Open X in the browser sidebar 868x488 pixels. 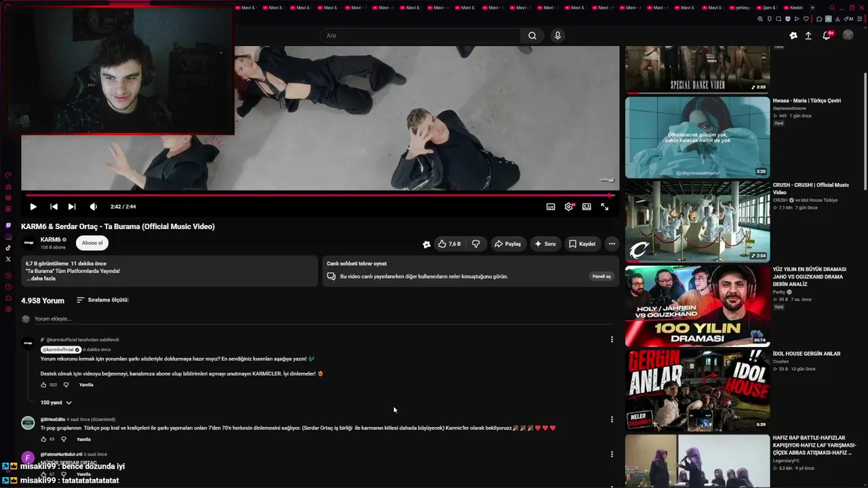[x=8, y=259]
